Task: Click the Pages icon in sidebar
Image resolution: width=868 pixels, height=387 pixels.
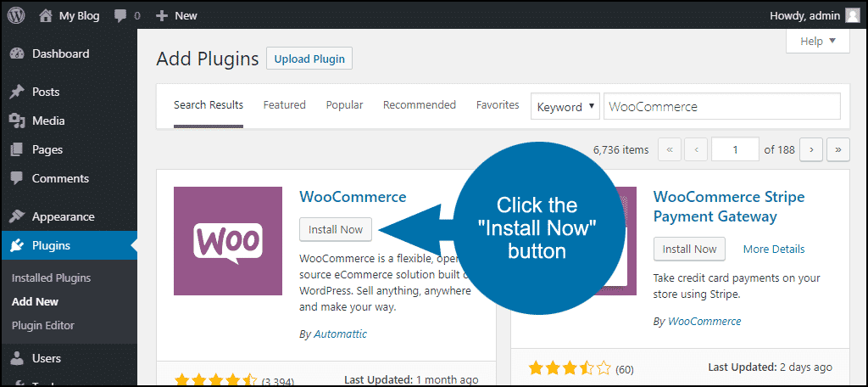Action: click(18, 149)
